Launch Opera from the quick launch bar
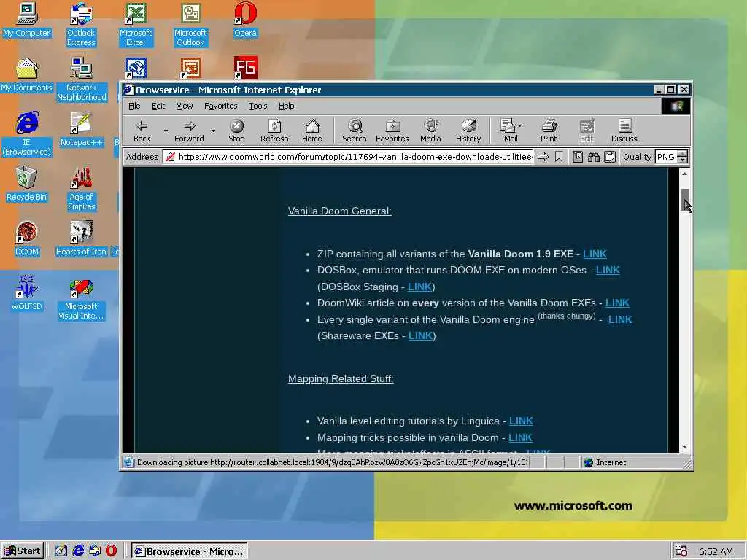The width and height of the screenshot is (747, 560). 111,551
